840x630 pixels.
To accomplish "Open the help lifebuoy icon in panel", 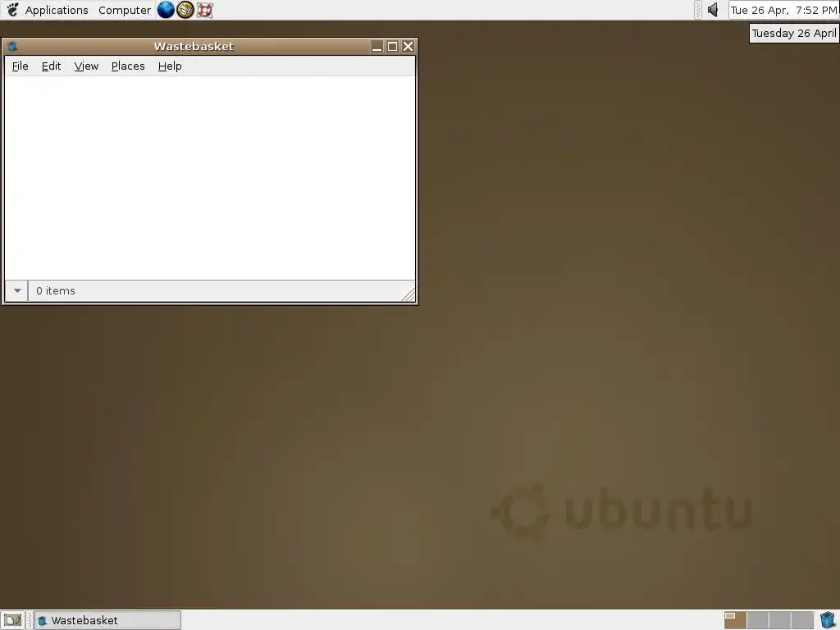I will point(204,10).
